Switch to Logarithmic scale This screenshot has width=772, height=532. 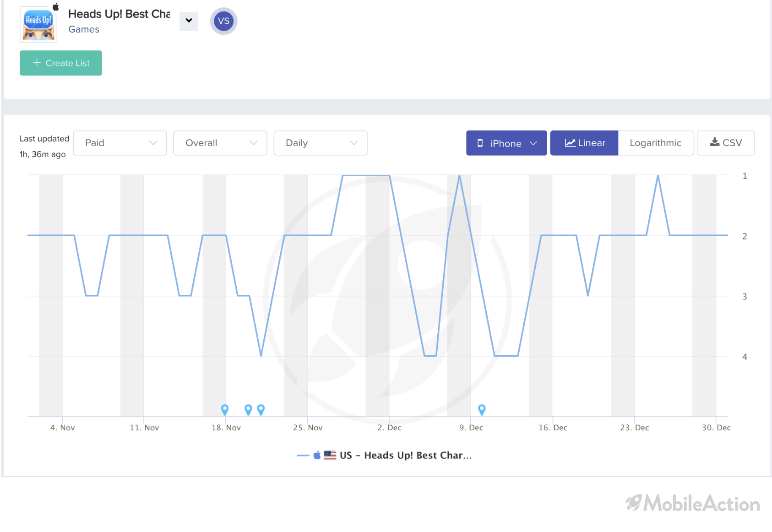[x=656, y=143]
